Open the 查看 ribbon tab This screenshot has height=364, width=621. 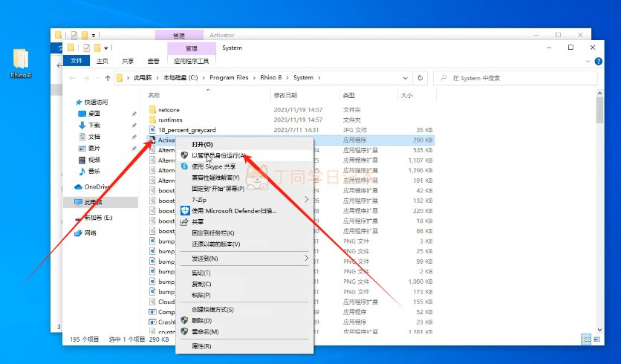coord(153,61)
